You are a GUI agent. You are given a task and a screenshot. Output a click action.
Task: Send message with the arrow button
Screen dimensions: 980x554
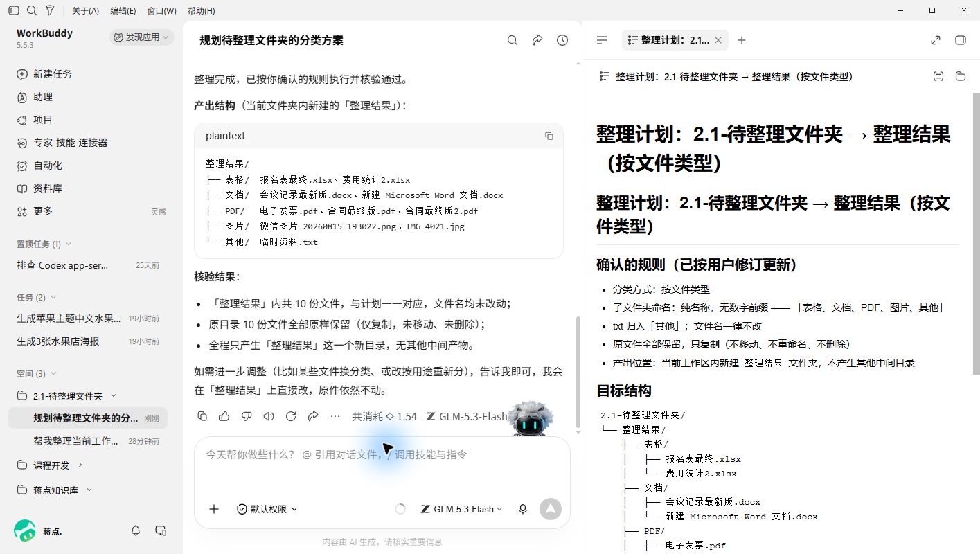coord(551,509)
